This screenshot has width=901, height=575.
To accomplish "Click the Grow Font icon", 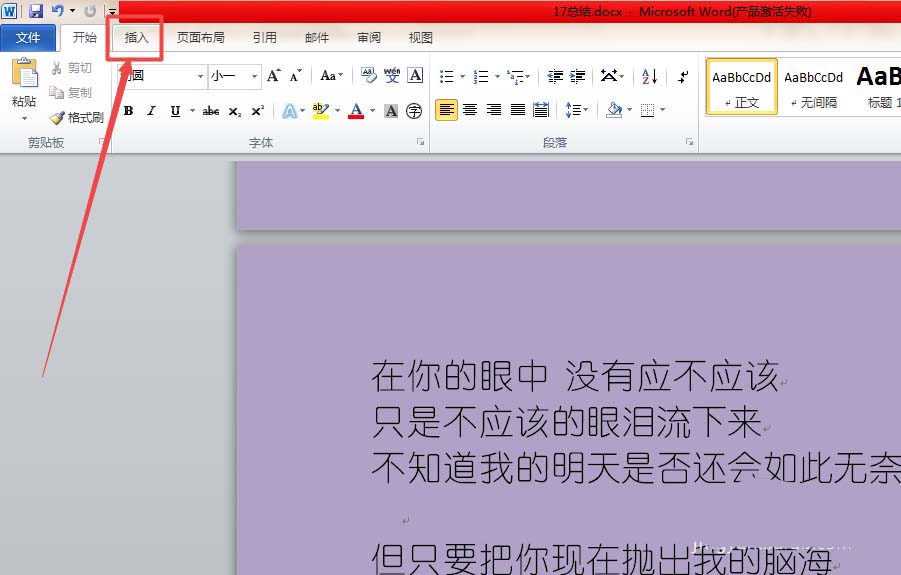I will (x=274, y=76).
